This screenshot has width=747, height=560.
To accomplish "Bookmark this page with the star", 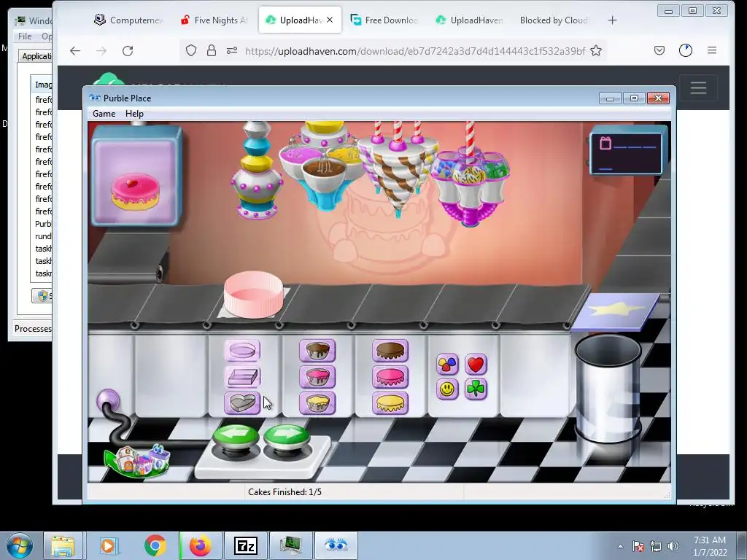I will (x=596, y=51).
